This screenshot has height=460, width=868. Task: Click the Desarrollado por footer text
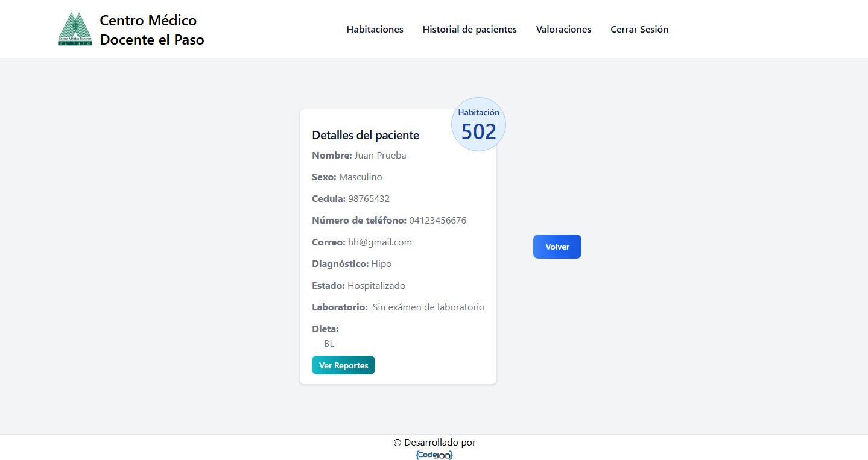434,443
